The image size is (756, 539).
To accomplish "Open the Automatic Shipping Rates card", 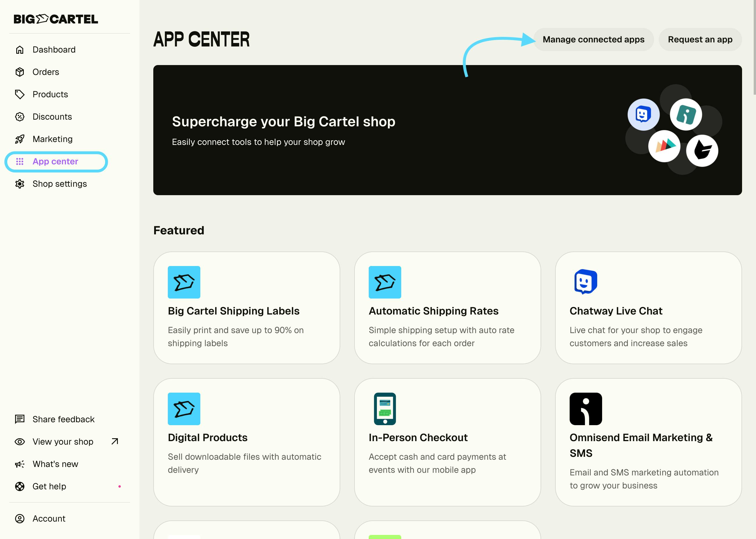I will 447,308.
